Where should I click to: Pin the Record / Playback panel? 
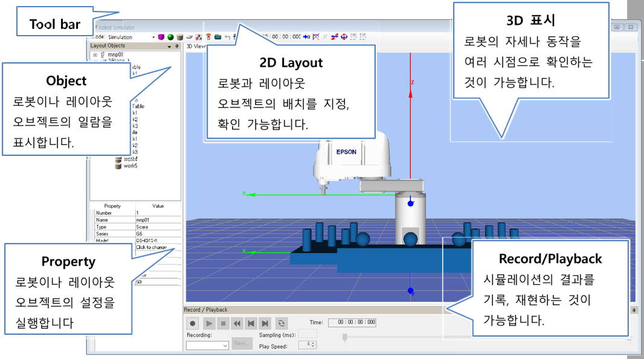634,310
